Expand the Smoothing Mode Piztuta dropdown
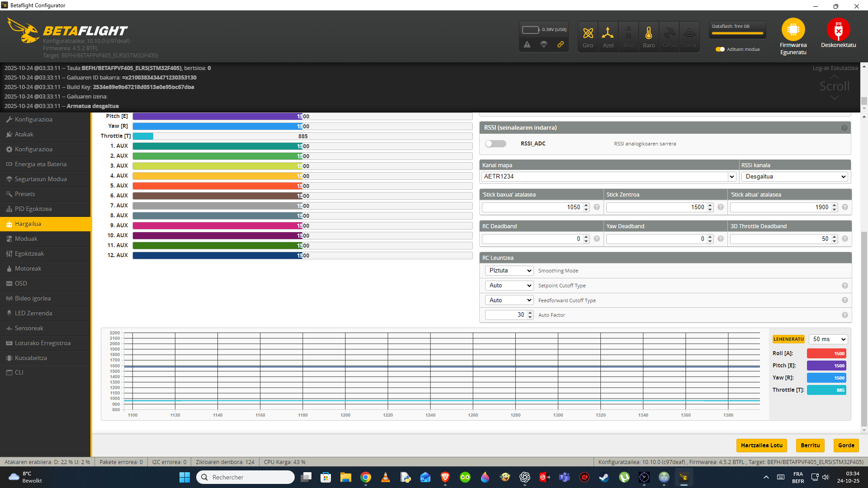Image resolution: width=868 pixels, height=488 pixels. point(509,271)
